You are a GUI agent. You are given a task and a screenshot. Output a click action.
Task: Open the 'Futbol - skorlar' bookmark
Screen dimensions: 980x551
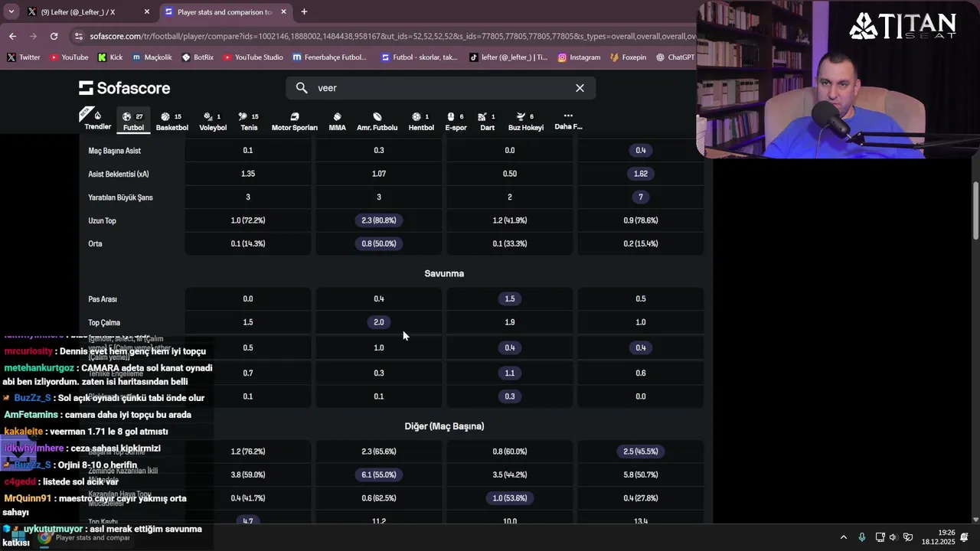(x=419, y=57)
